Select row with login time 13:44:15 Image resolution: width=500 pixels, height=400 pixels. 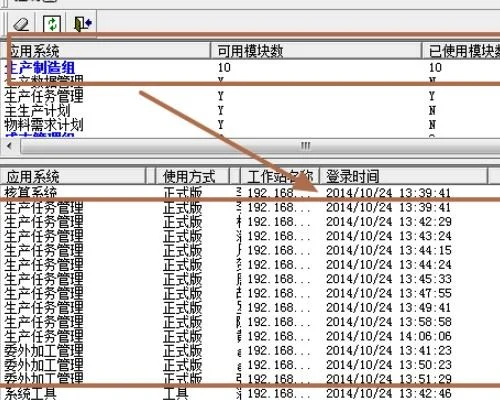point(250,250)
